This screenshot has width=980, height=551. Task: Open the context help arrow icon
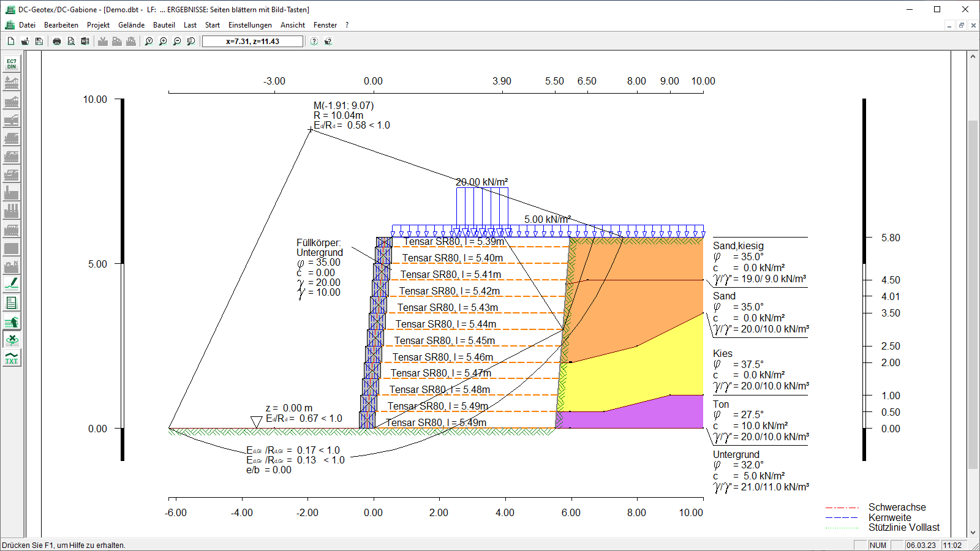pyautogui.click(x=328, y=41)
